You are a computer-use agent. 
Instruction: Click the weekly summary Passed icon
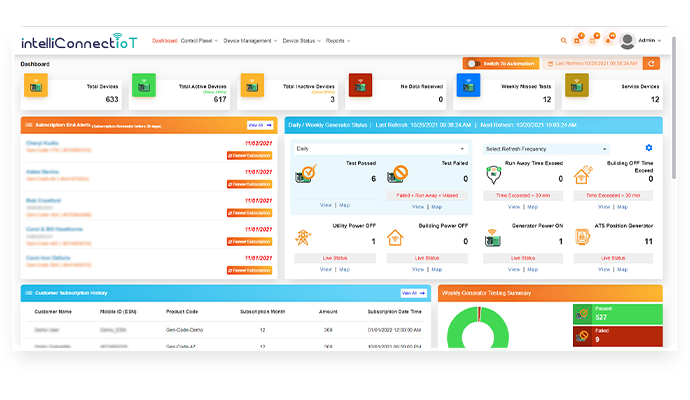[x=583, y=314]
